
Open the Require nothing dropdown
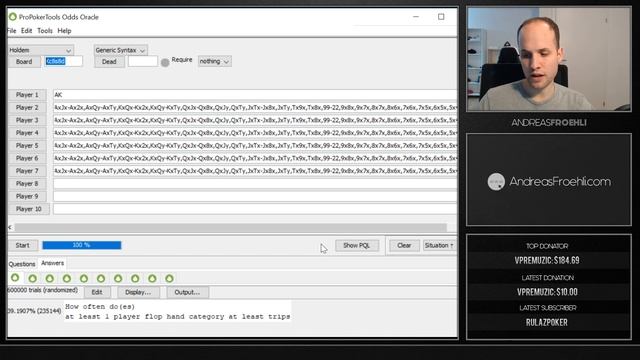(215, 61)
